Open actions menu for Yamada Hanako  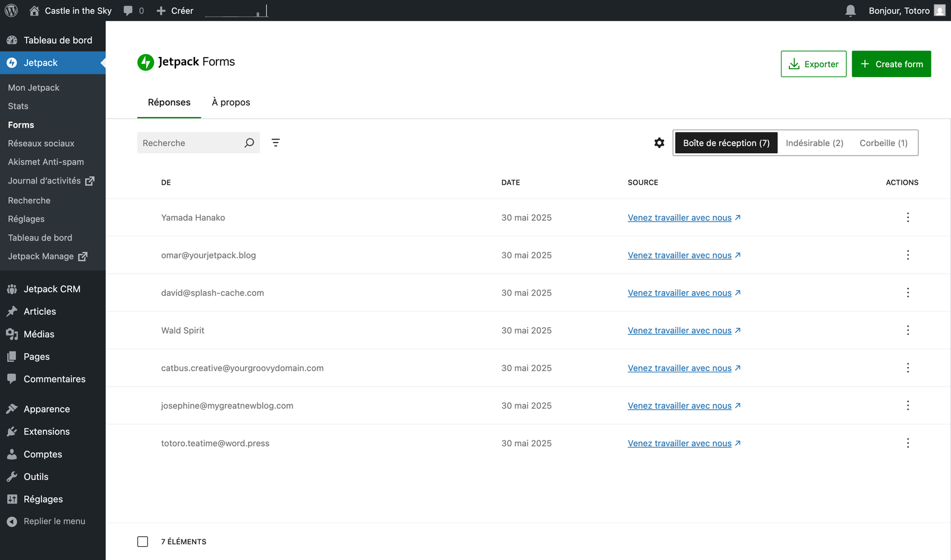click(908, 217)
